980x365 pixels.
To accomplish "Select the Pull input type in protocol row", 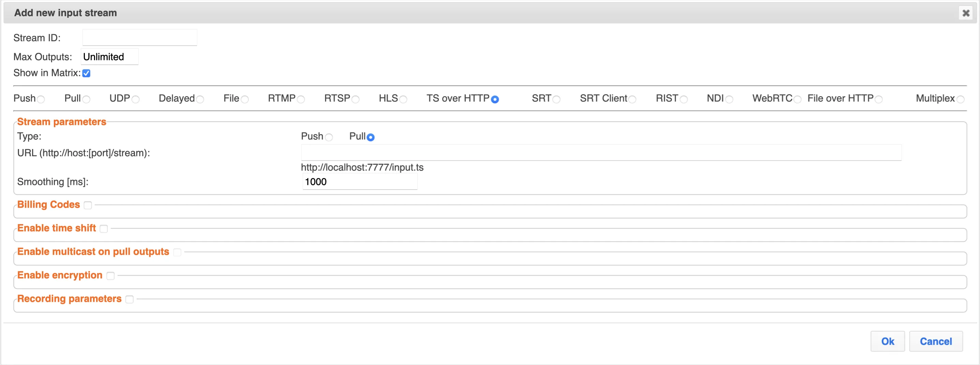I will (x=86, y=100).
